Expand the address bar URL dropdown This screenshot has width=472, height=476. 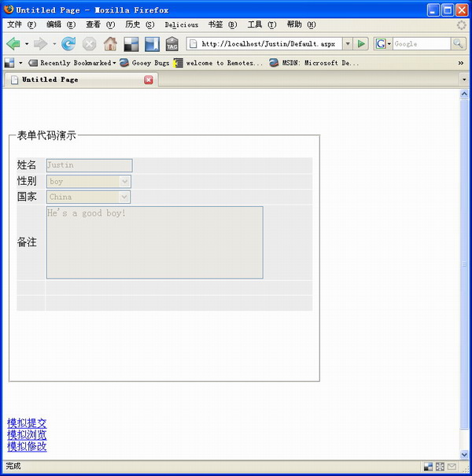click(x=348, y=44)
